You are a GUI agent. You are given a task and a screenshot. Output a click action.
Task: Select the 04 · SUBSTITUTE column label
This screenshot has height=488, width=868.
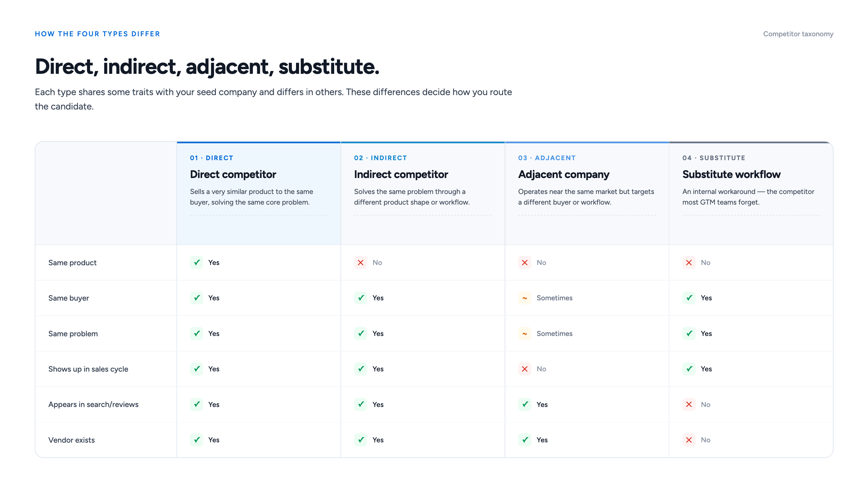(713, 158)
